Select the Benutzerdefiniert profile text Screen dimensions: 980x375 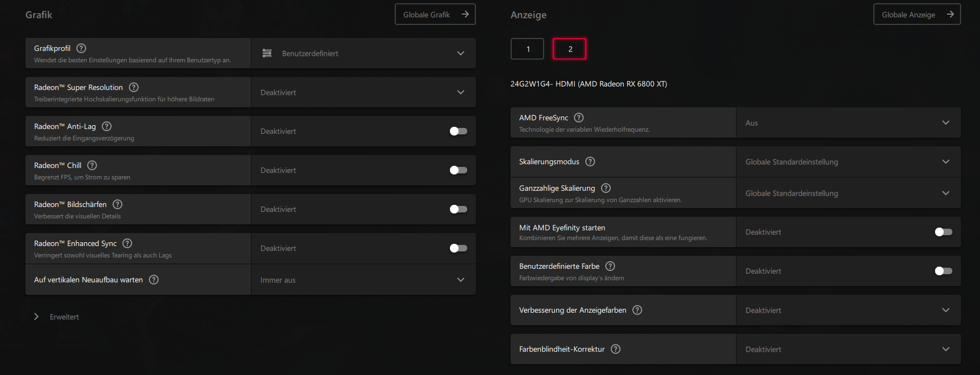pyautogui.click(x=310, y=53)
